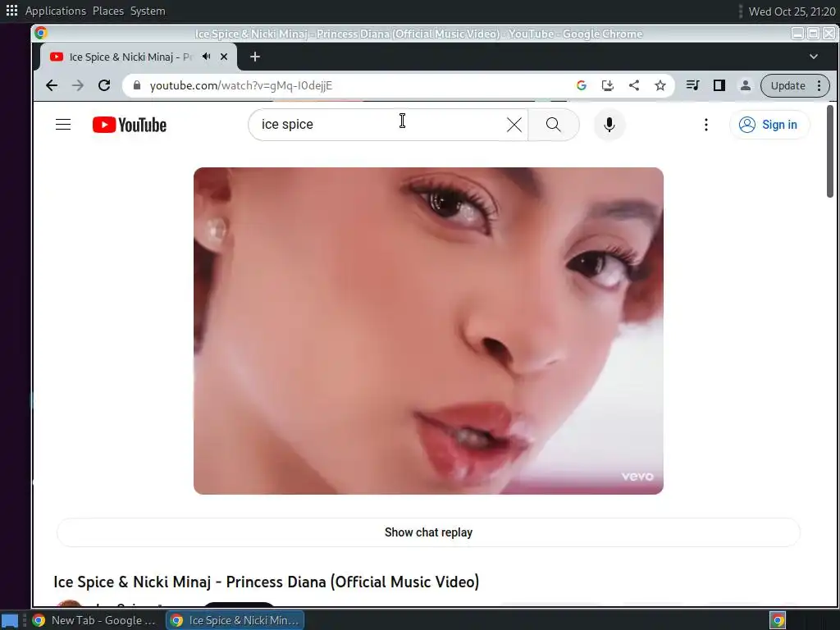This screenshot has height=630, width=840.
Task: Click the address bar URL
Action: [241, 85]
